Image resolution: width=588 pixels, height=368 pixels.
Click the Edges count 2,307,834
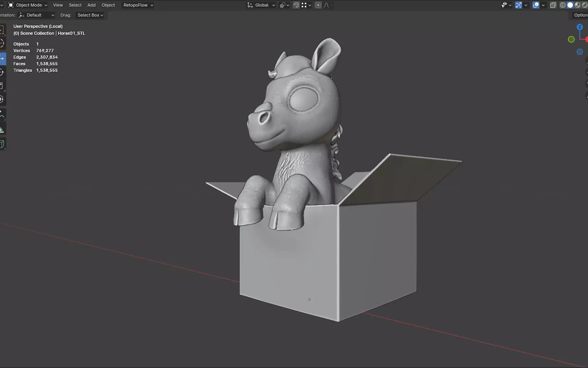(x=47, y=57)
